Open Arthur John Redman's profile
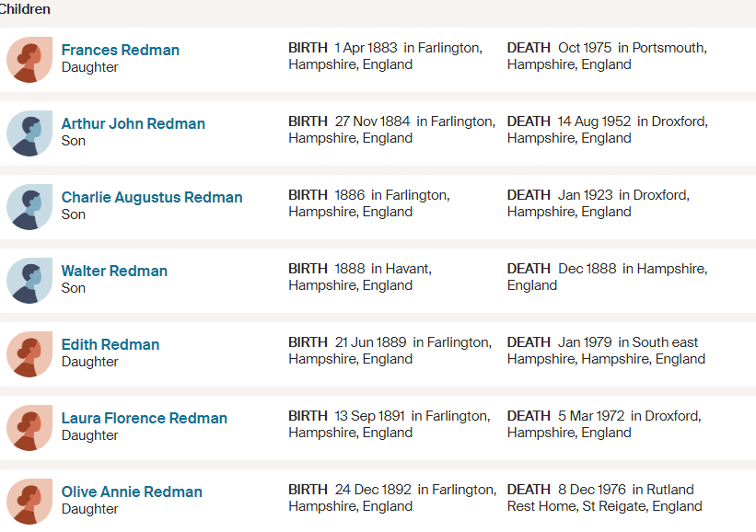 [x=134, y=123]
